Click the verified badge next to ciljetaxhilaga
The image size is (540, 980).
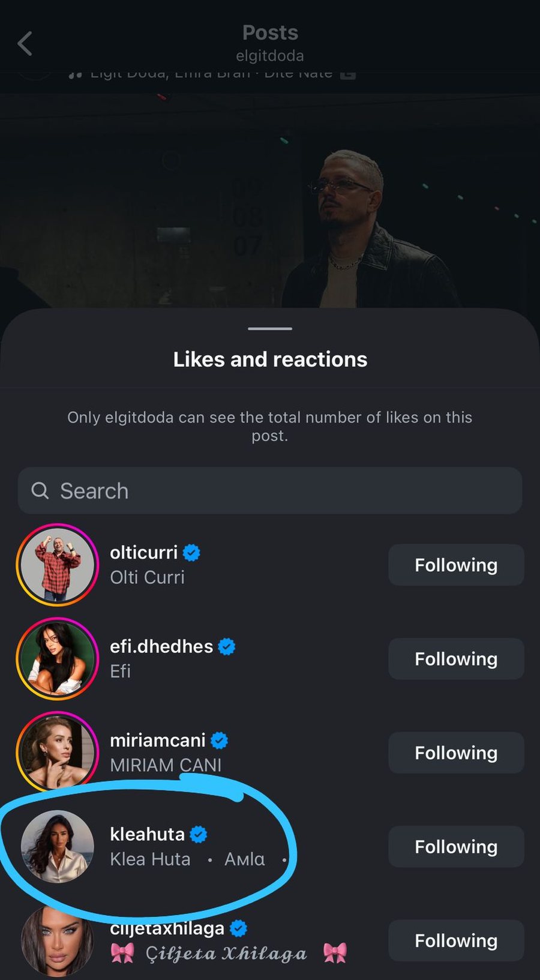pos(239,928)
